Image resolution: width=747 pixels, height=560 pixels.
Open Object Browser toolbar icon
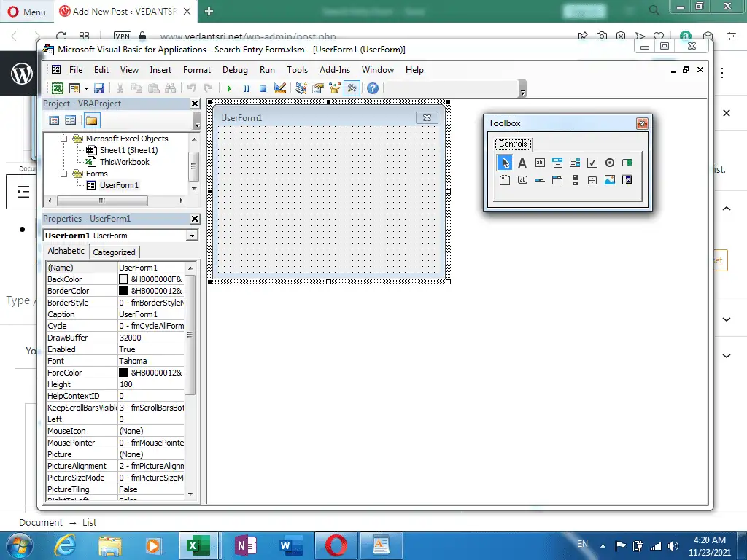335,88
